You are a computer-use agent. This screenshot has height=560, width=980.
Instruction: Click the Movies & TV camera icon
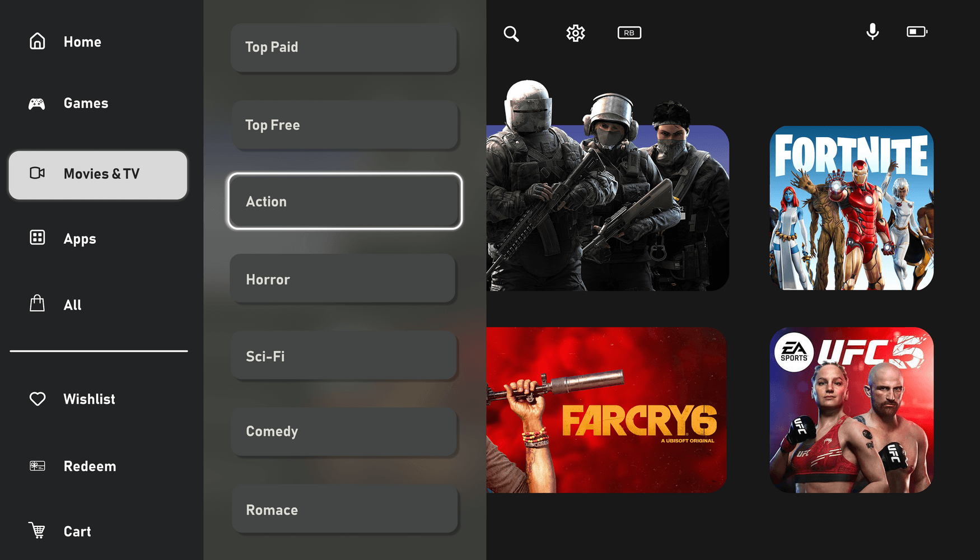coord(38,173)
